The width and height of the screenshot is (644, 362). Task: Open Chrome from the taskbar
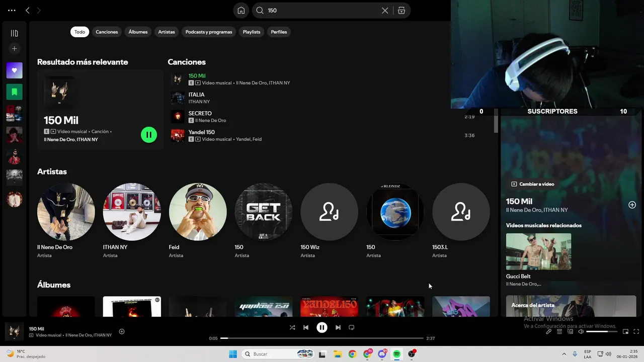(x=352, y=354)
